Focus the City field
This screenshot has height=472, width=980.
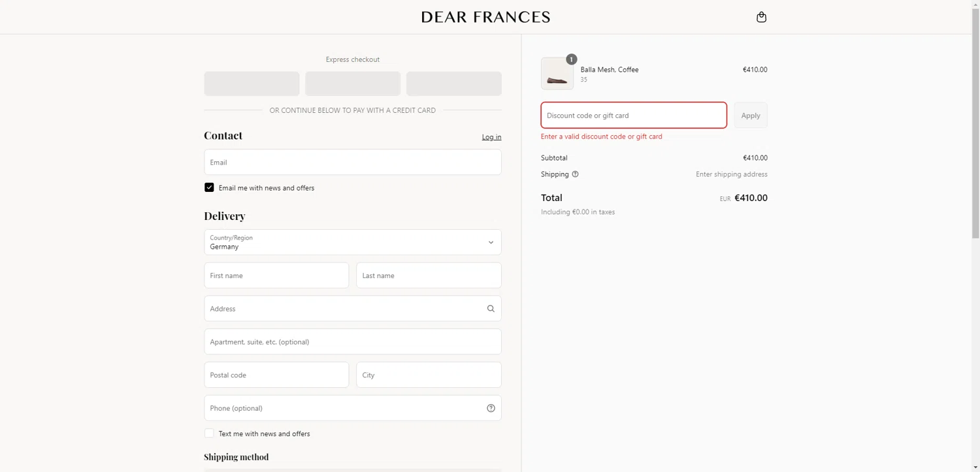[x=429, y=375]
